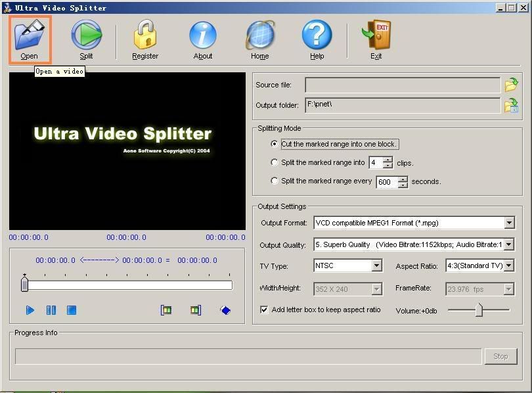Click the application icon in the title bar
Image resolution: width=532 pixels, height=393 pixels.
click(7, 7)
